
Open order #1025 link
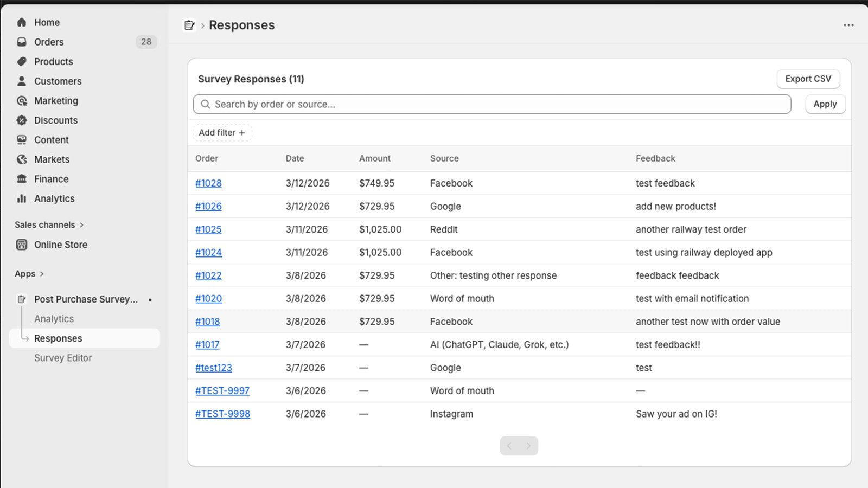208,229
